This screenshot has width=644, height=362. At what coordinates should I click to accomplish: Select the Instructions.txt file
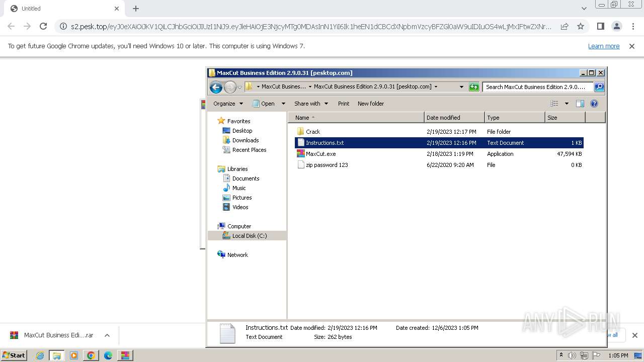pyautogui.click(x=439, y=143)
